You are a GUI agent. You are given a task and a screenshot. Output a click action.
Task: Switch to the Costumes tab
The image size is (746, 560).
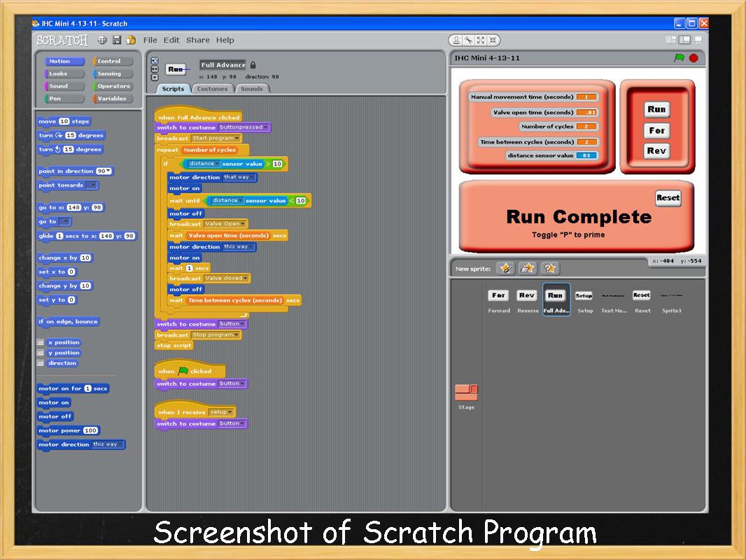click(212, 88)
